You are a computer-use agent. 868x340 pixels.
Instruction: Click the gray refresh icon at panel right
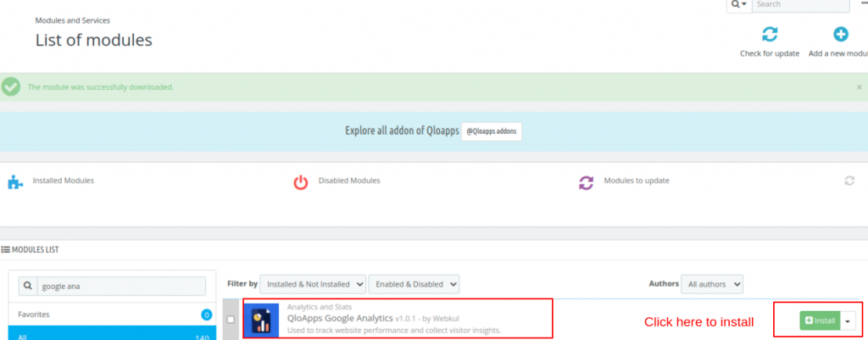[849, 181]
